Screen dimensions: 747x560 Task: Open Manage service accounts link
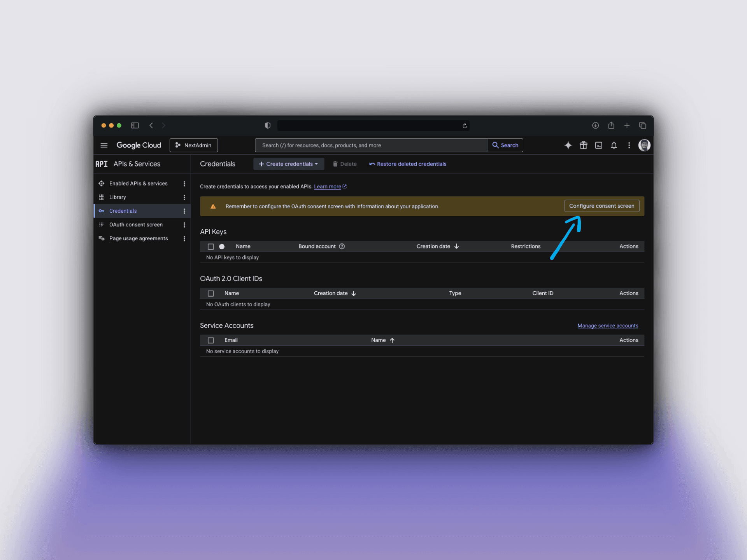point(608,325)
